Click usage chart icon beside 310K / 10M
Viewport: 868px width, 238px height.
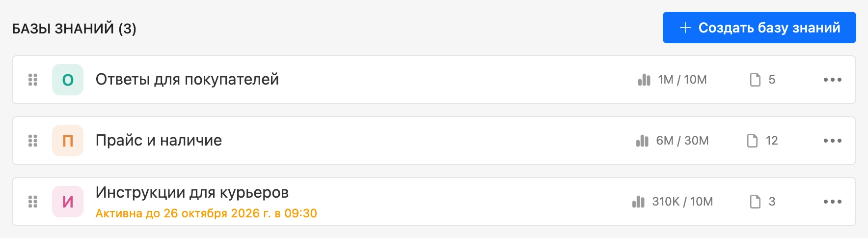pos(638,202)
